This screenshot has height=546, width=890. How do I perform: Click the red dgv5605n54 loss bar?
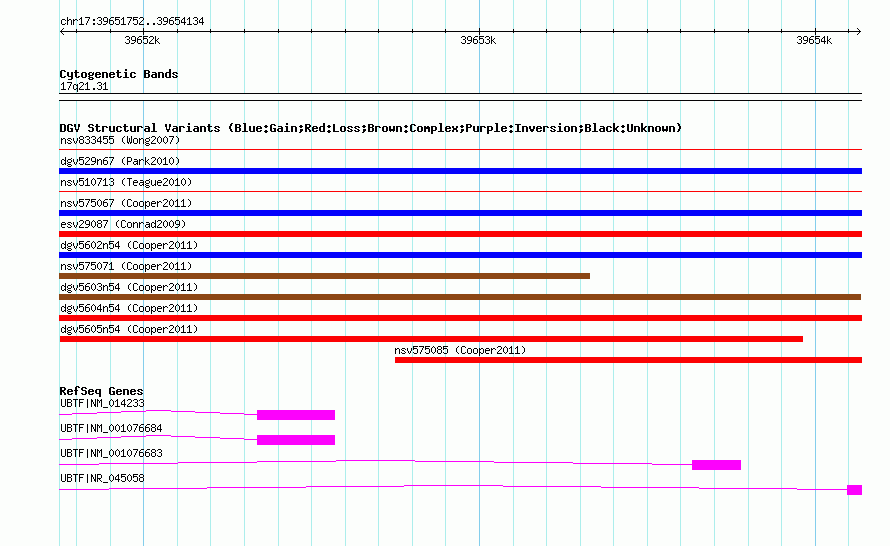click(431, 339)
